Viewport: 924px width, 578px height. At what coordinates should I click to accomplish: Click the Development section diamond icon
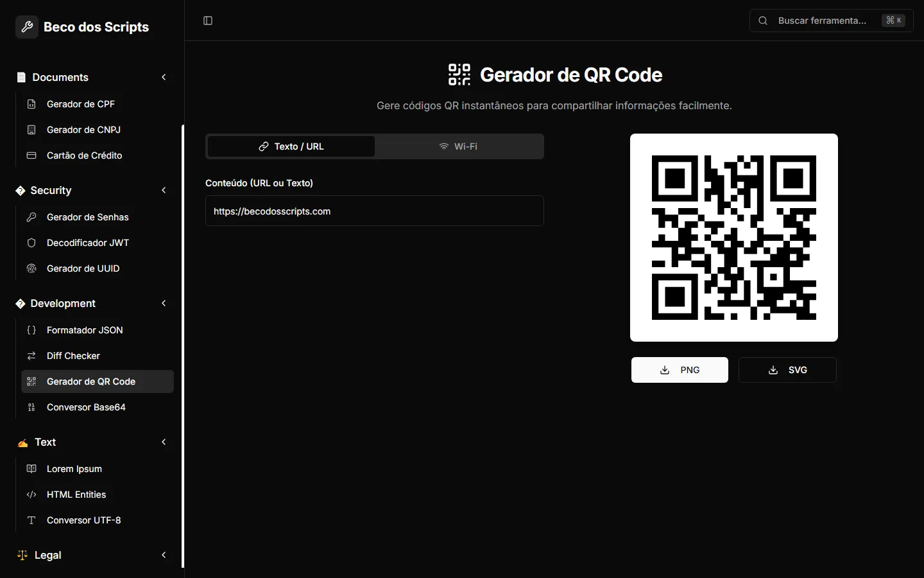pos(21,304)
